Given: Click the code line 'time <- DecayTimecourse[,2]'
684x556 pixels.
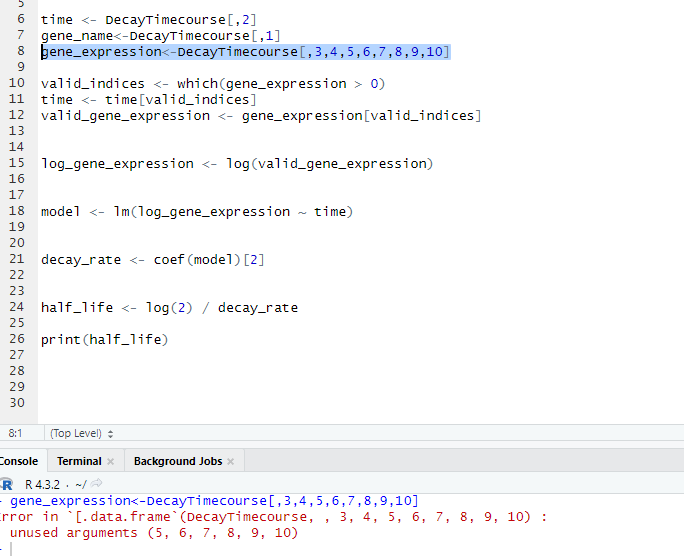Looking at the screenshot, I should (x=148, y=20).
